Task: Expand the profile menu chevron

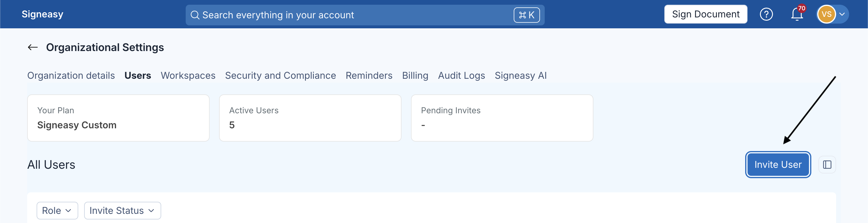Action: [842, 14]
